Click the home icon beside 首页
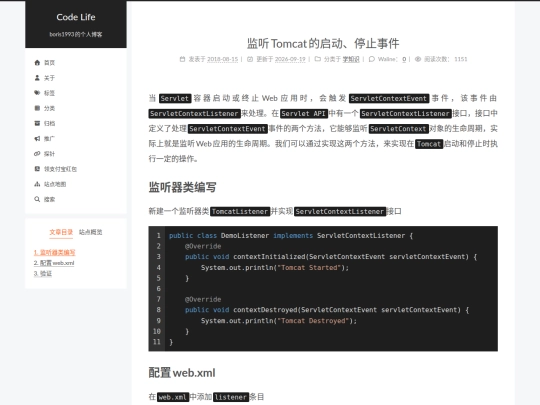Image resolution: width=540 pixels, height=405 pixels. click(37, 62)
